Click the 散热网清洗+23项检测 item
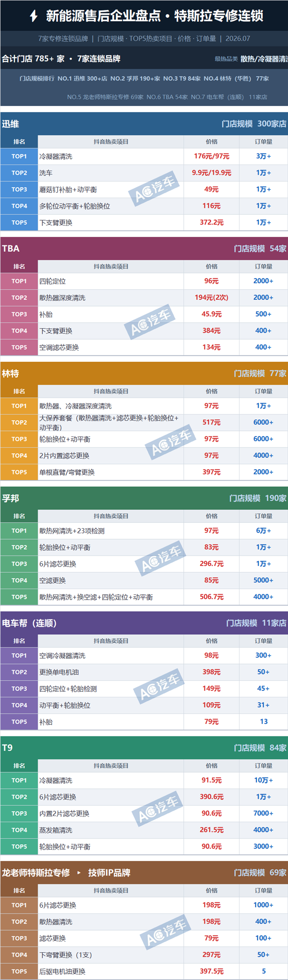 72,531
